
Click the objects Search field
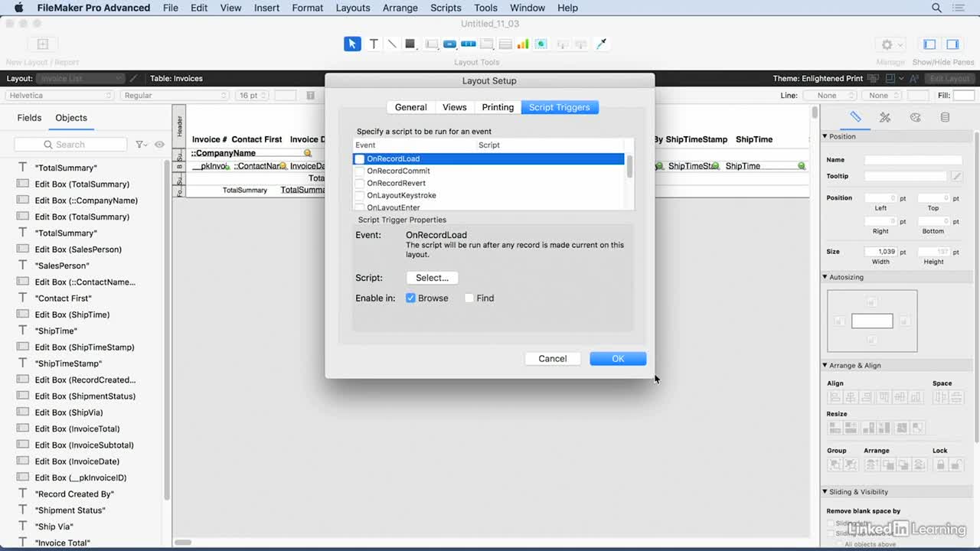click(70, 144)
